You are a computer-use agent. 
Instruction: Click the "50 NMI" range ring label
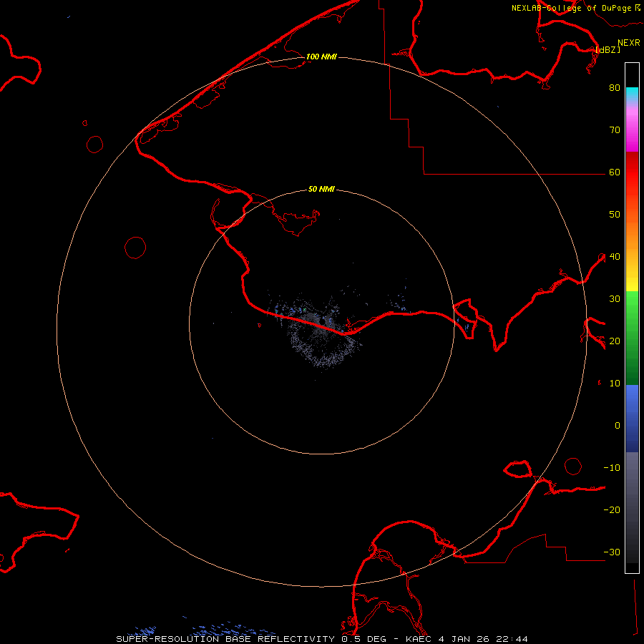pyautogui.click(x=321, y=190)
